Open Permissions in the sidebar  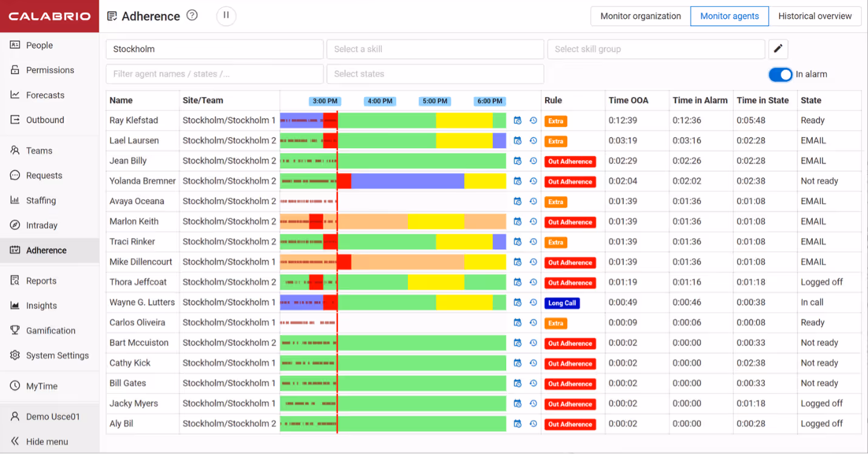[49, 70]
